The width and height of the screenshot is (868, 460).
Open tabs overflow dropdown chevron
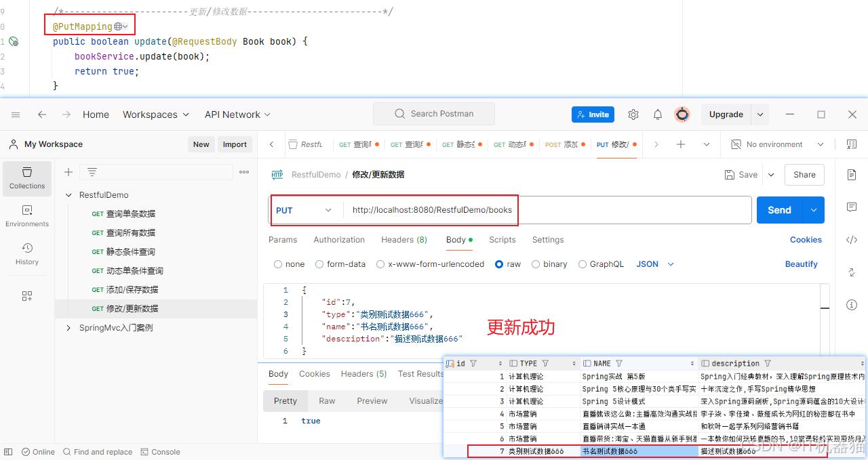(707, 144)
